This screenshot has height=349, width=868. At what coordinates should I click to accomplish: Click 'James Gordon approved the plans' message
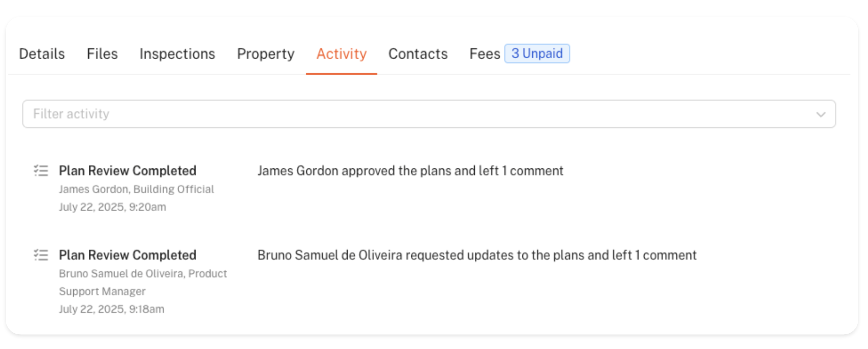coord(410,170)
